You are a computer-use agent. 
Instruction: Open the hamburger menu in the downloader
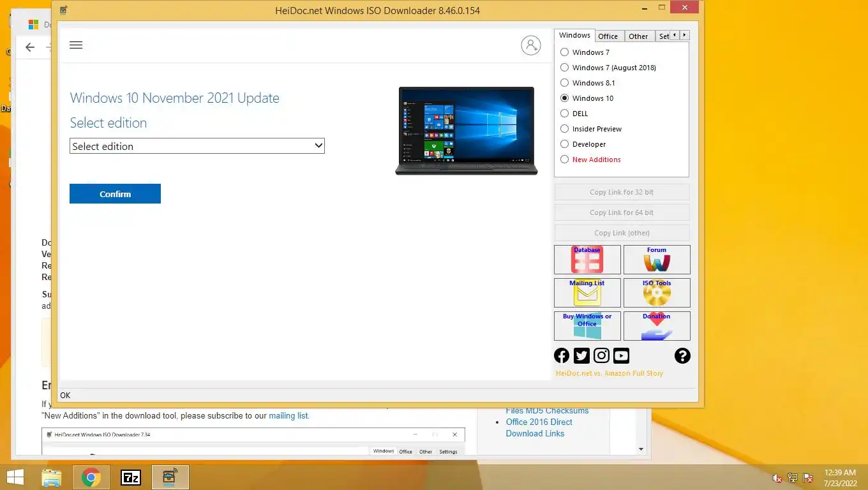76,45
